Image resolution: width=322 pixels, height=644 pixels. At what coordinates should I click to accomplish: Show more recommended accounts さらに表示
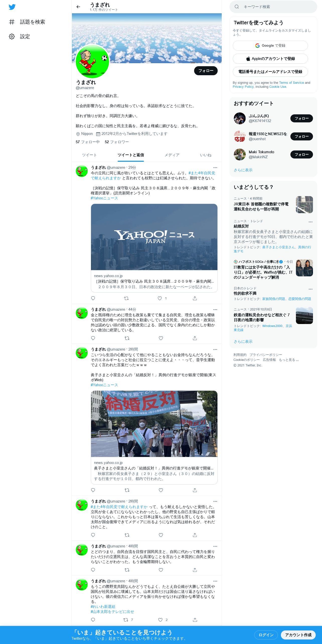pyautogui.click(x=243, y=170)
